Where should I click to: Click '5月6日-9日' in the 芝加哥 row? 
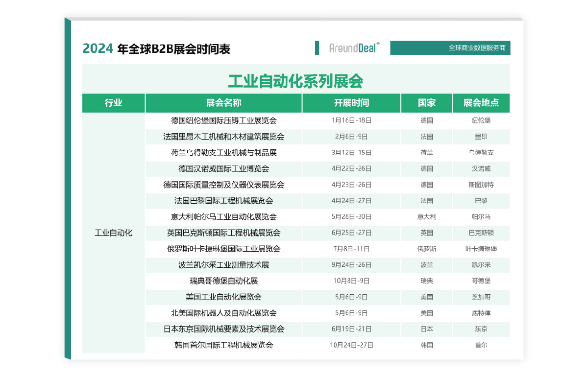[x=351, y=297]
